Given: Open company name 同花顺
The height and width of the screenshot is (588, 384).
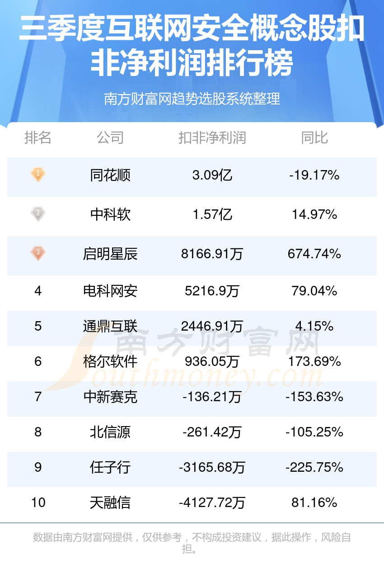Looking at the screenshot, I should pos(110,175).
